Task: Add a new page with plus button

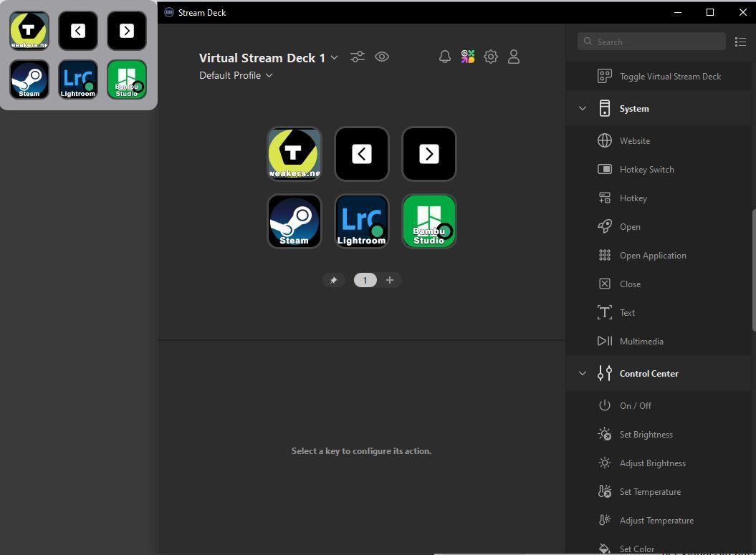Action: click(x=390, y=280)
